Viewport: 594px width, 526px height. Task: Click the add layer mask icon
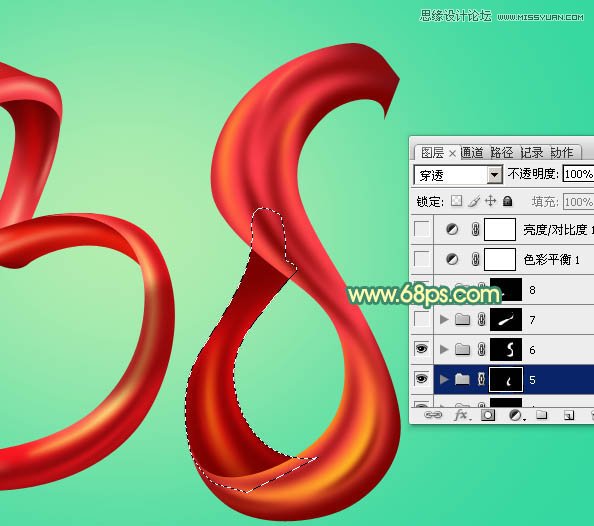488,415
